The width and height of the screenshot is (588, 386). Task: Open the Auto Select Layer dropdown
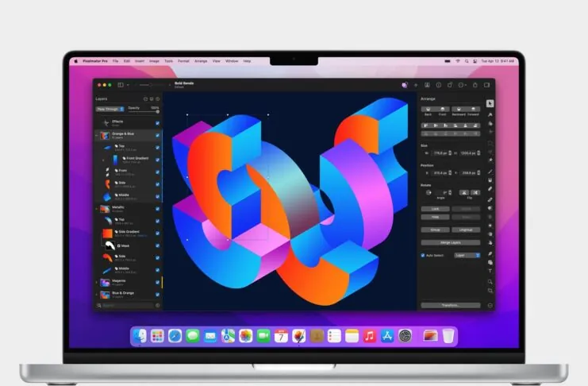click(467, 255)
